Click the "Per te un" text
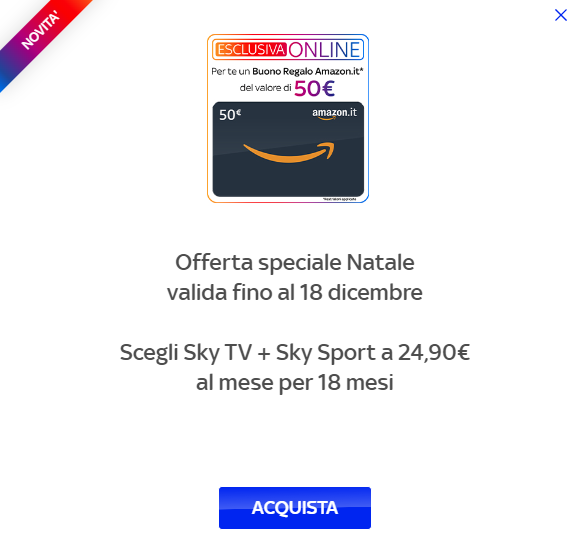The width and height of the screenshot is (585, 560). [x=231, y=71]
